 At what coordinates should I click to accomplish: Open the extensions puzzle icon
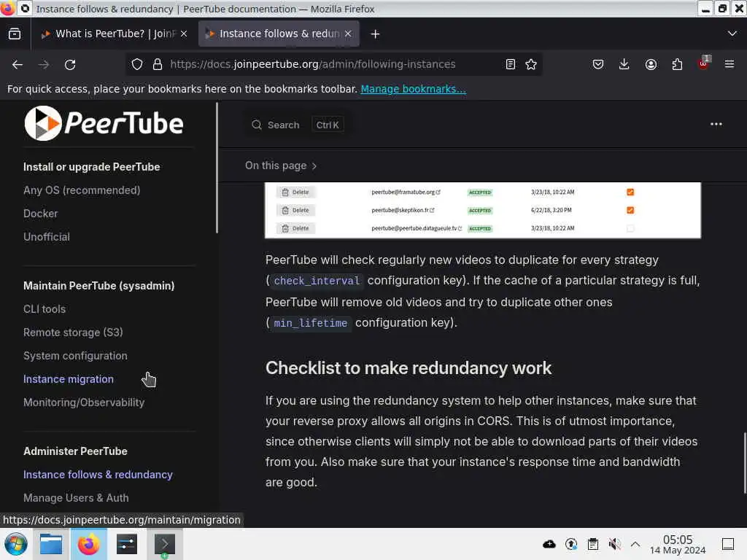click(677, 64)
